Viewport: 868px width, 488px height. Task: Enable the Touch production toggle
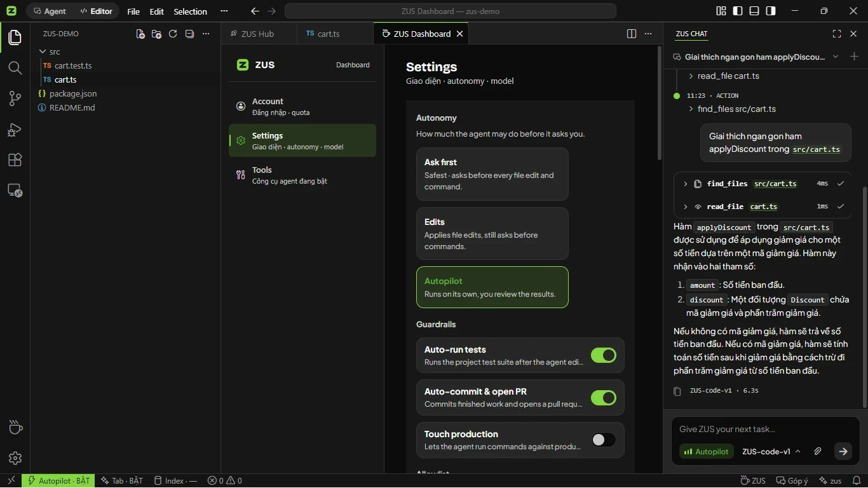tap(604, 440)
